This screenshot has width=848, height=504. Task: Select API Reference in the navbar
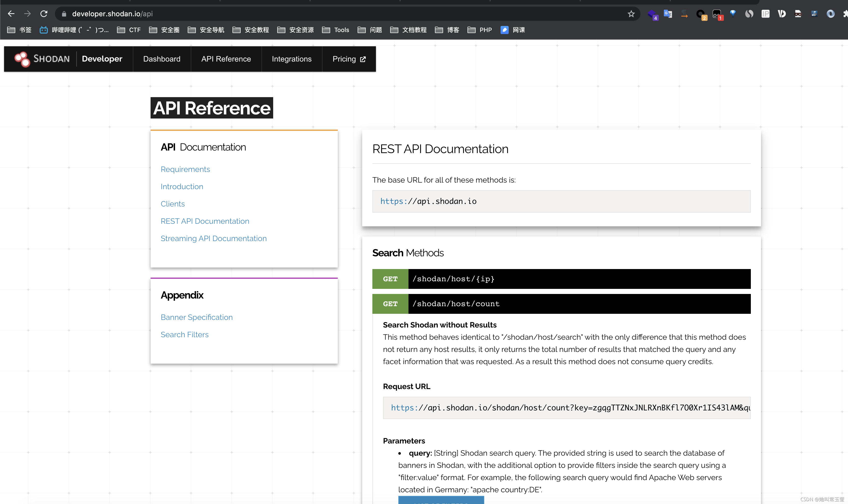(x=226, y=59)
